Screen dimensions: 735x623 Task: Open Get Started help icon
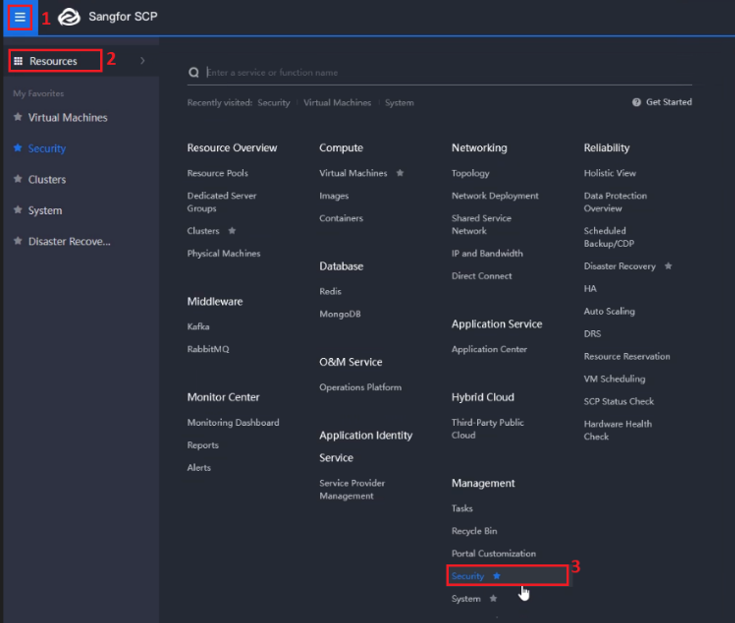[x=636, y=102]
